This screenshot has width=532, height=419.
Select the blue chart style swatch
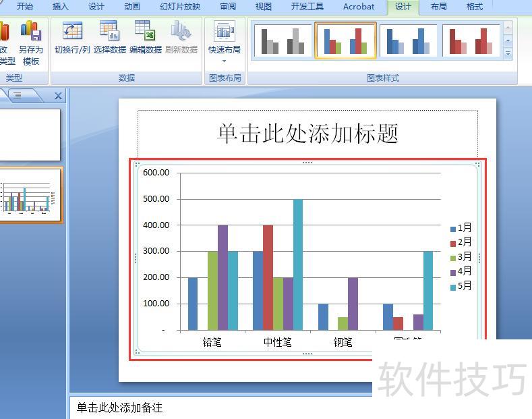pyautogui.click(x=408, y=40)
